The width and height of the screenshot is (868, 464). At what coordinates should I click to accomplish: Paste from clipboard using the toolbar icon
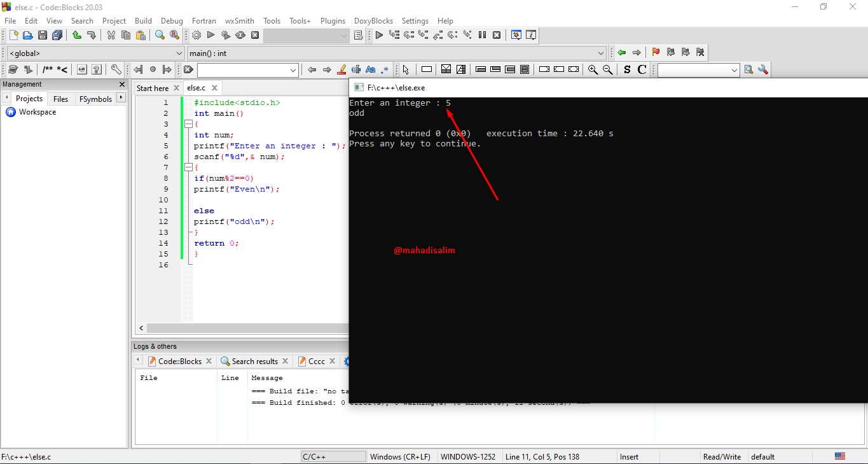[x=140, y=36]
